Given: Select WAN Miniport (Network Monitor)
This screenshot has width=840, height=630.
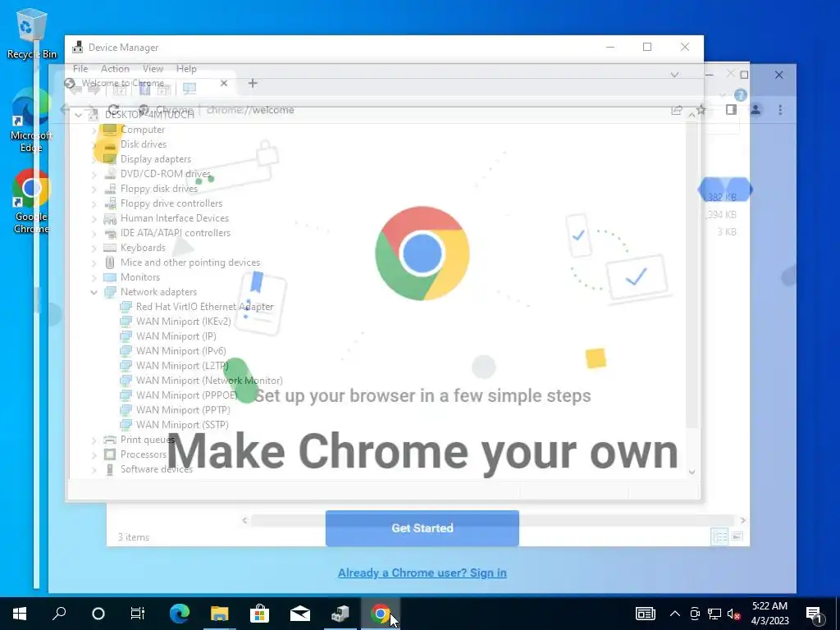Looking at the screenshot, I should tap(209, 381).
